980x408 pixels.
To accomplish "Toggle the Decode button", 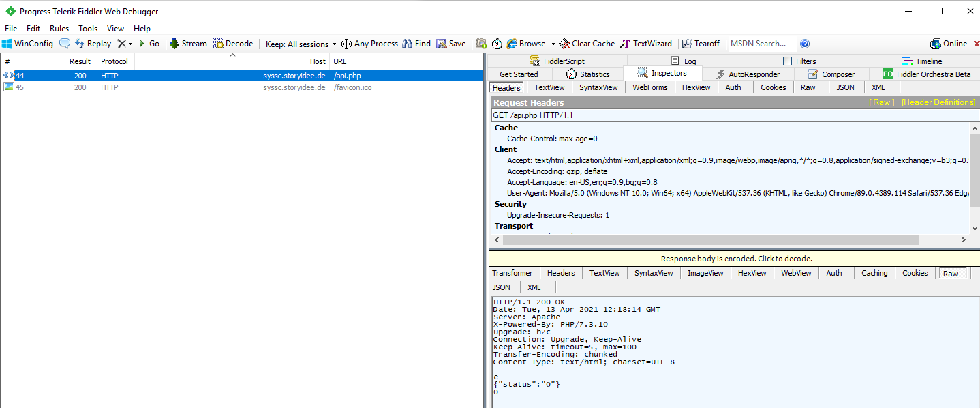I will (x=232, y=44).
